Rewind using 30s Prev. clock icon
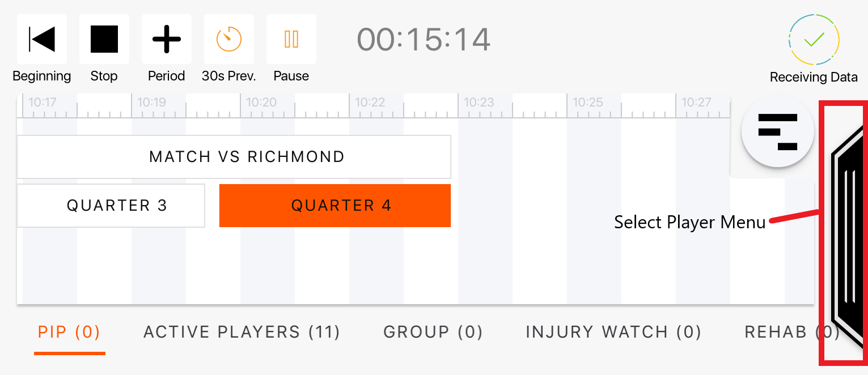Image resolution: width=868 pixels, height=375 pixels. [229, 39]
